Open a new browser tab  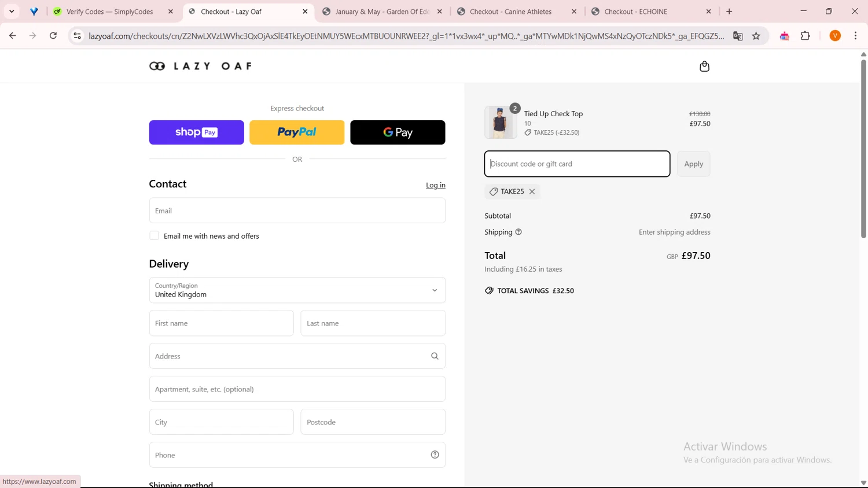(729, 12)
